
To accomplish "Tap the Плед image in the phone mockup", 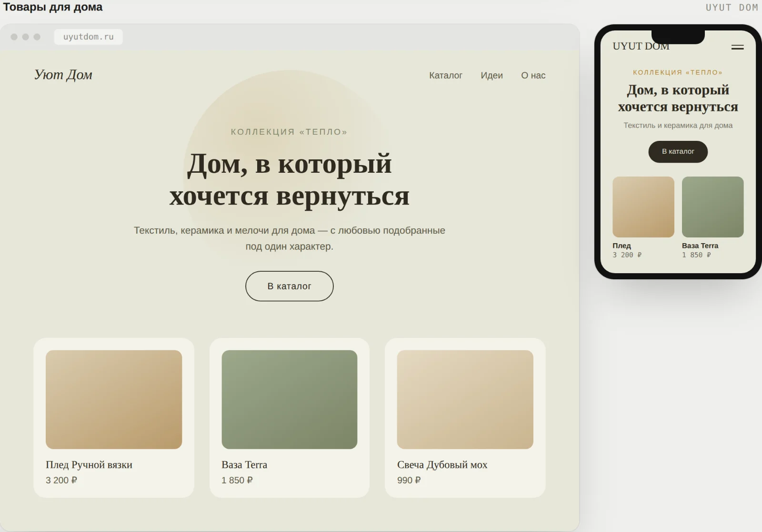I will click(643, 207).
